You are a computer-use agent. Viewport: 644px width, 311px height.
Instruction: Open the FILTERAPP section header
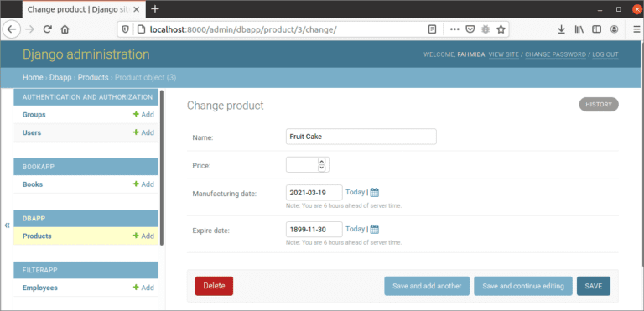pos(86,270)
